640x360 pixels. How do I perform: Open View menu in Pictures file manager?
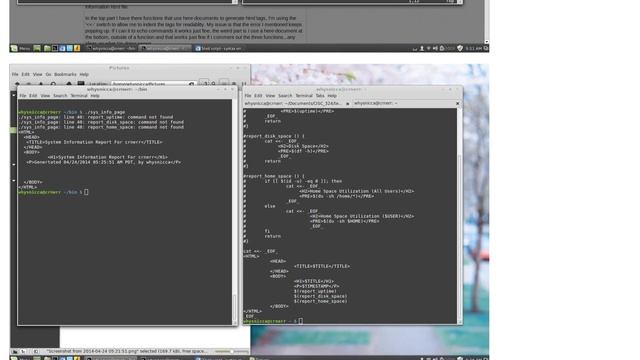(x=38, y=74)
